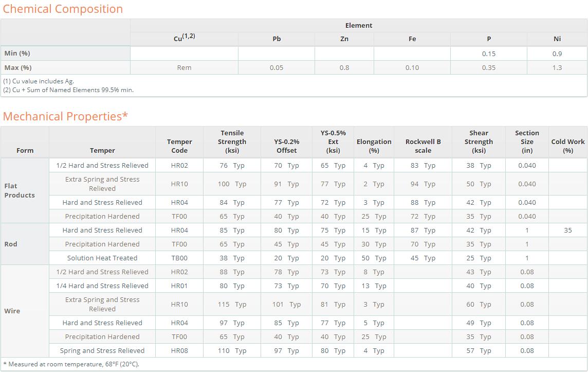
Task: Select the Element column group header
Action: pyautogui.click(x=359, y=25)
